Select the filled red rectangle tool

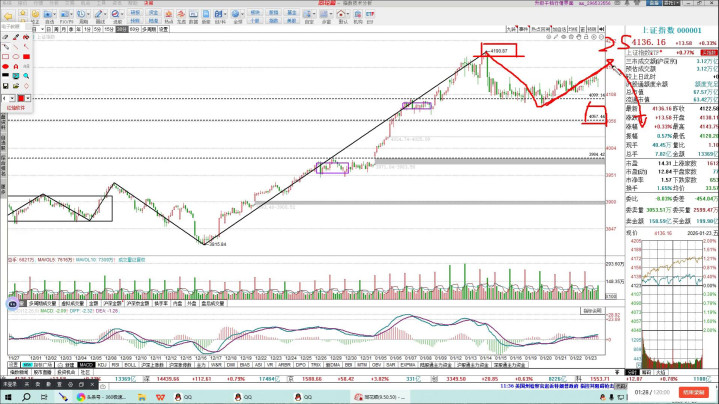26,57
